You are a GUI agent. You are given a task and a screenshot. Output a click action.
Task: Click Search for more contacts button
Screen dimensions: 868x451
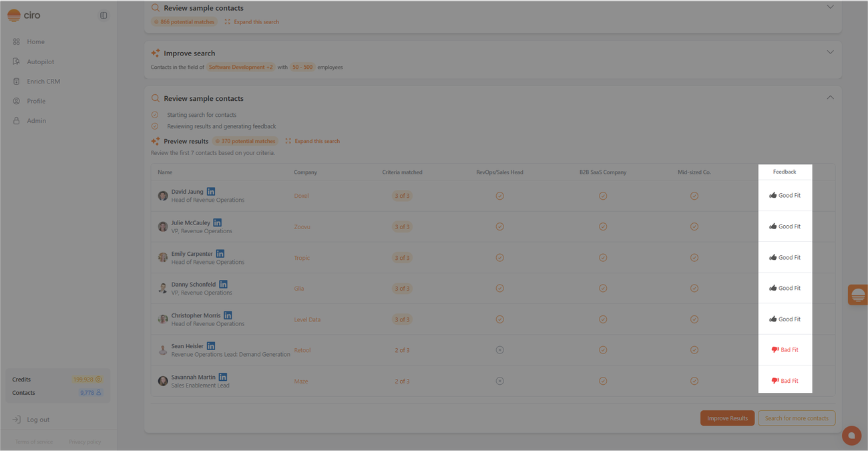tap(796, 418)
